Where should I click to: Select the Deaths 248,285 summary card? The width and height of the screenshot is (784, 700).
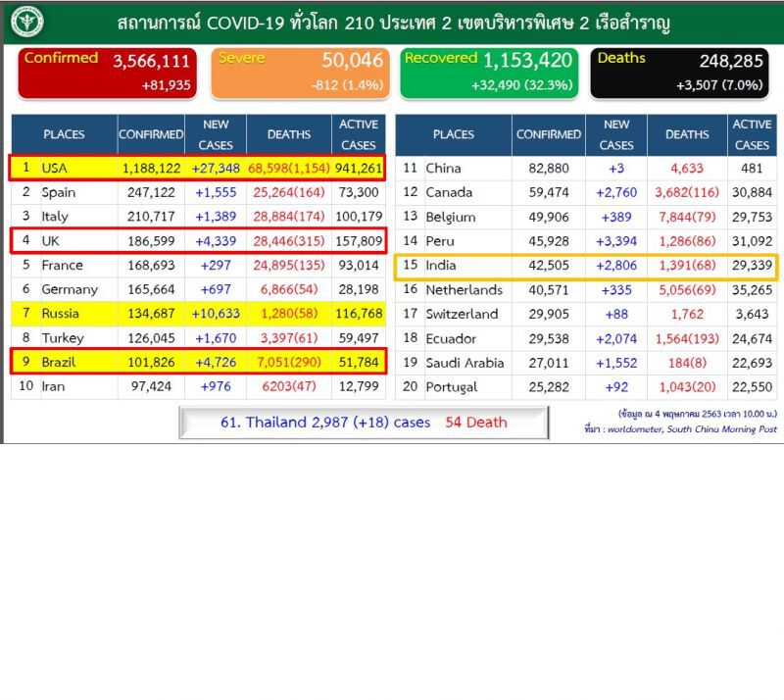click(x=679, y=73)
